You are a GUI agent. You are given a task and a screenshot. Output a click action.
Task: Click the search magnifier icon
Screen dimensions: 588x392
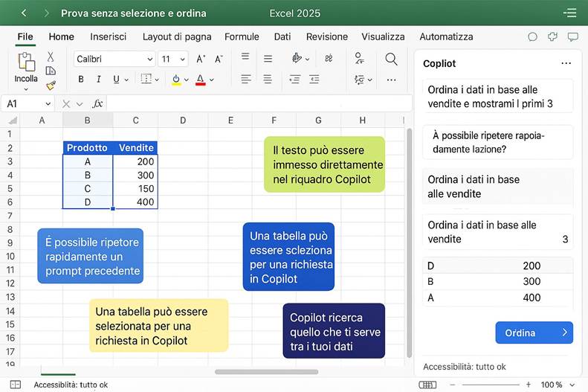[391, 60]
